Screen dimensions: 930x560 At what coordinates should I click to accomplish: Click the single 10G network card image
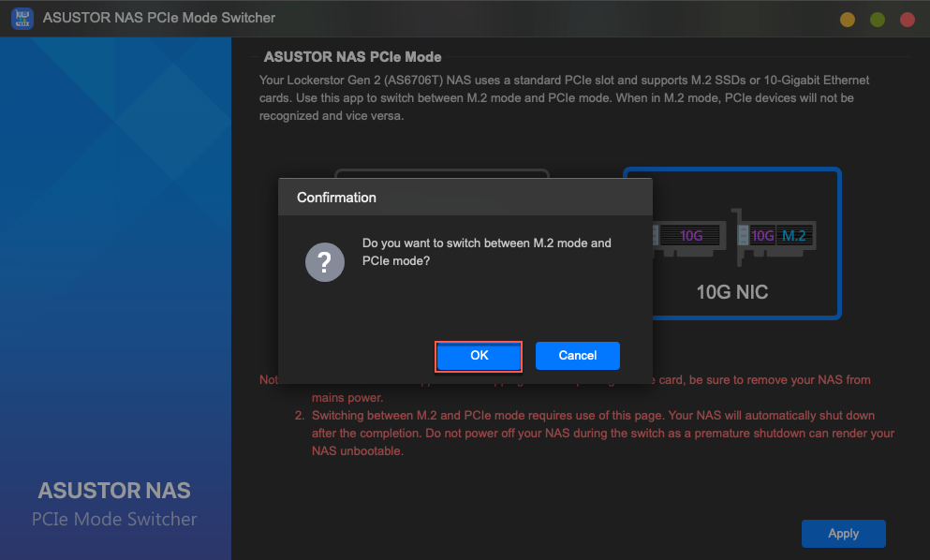689,239
